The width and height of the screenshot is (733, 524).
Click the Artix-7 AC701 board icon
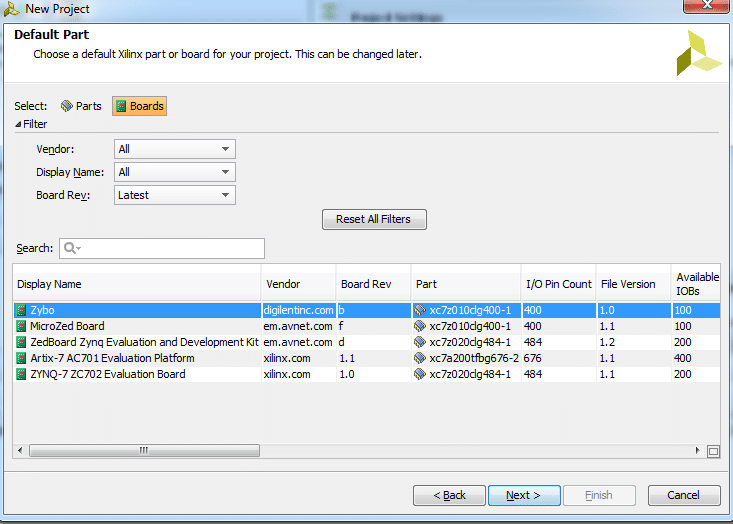point(21,358)
